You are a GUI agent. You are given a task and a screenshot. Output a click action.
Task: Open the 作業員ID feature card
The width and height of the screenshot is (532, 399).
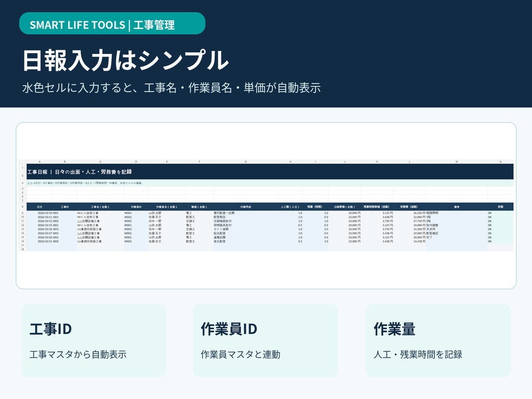click(265, 340)
